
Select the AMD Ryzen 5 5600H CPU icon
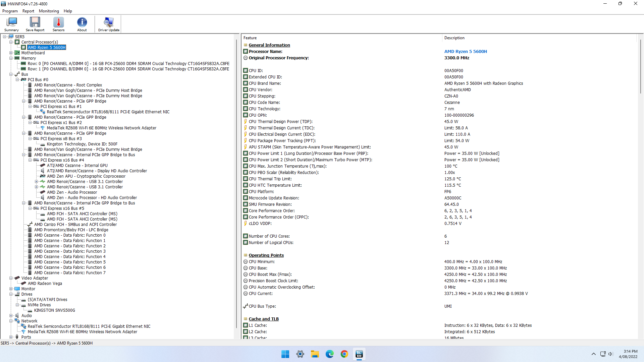23,48
